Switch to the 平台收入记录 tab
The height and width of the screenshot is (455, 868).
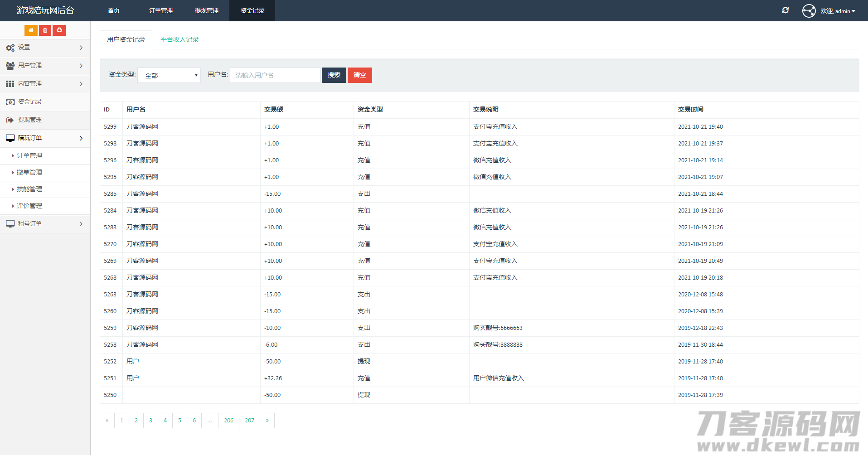coord(179,39)
